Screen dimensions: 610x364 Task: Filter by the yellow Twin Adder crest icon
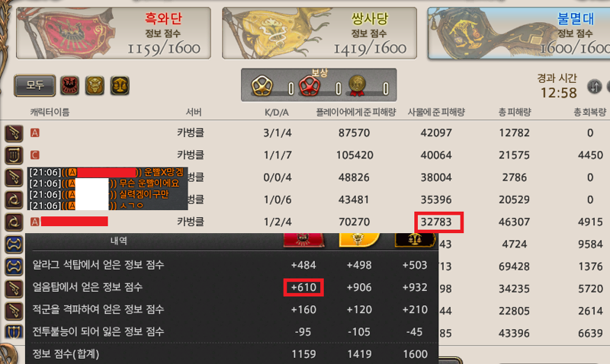click(95, 85)
